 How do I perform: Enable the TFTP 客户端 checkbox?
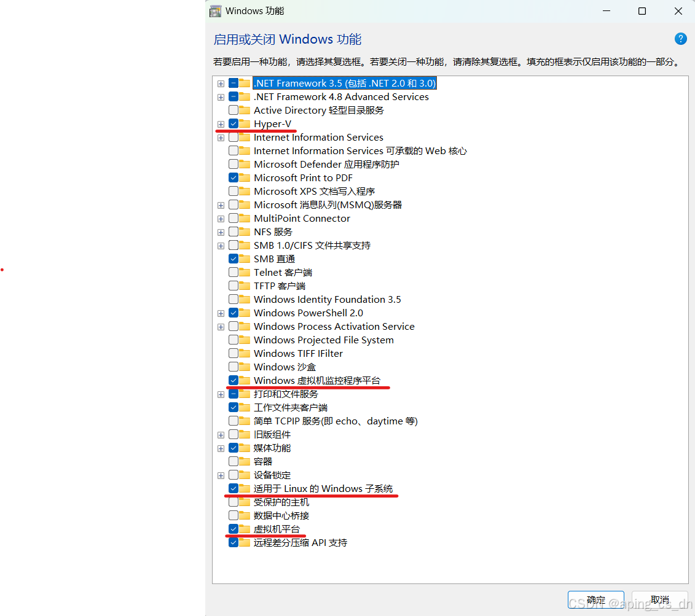click(234, 286)
